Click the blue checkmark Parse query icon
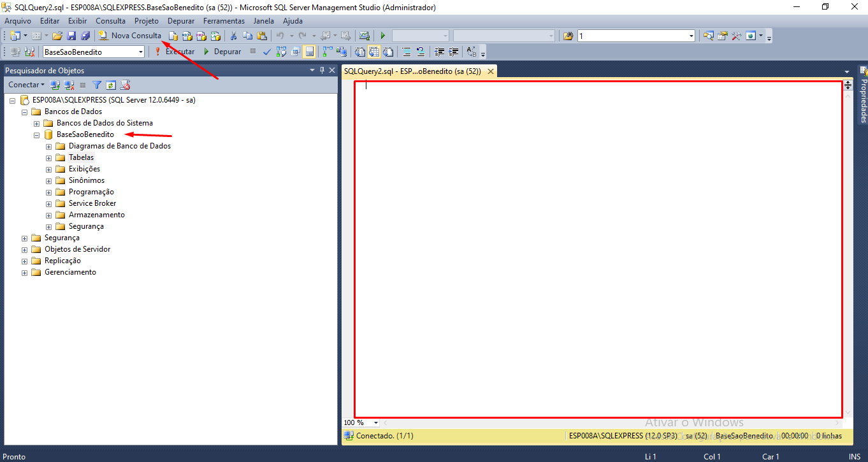868x462 pixels. 267,52
